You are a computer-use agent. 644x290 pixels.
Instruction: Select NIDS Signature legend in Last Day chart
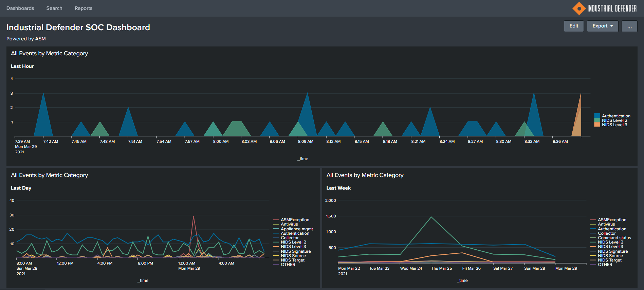click(292, 251)
